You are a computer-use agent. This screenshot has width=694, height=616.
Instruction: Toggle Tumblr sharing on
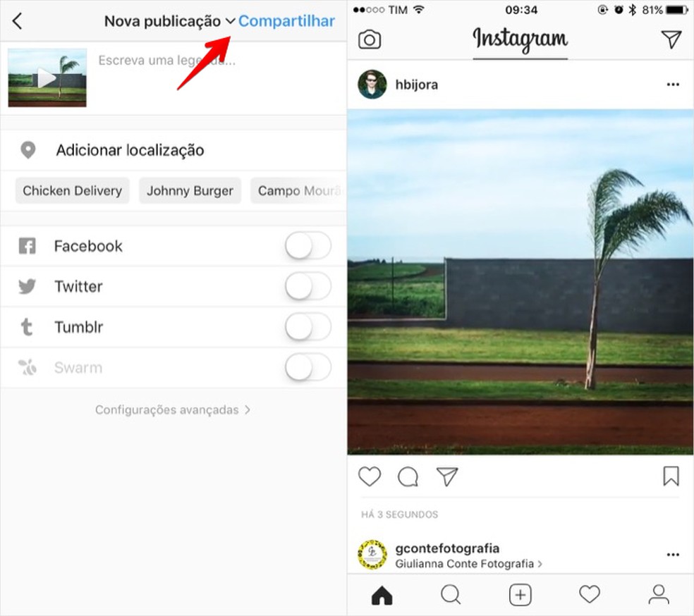[308, 327]
